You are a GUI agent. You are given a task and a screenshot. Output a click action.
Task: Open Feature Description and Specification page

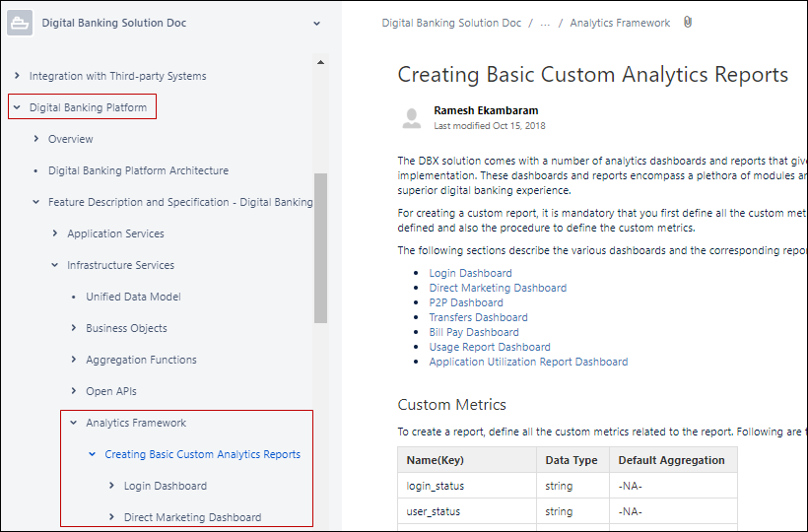[x=180, y=202]
